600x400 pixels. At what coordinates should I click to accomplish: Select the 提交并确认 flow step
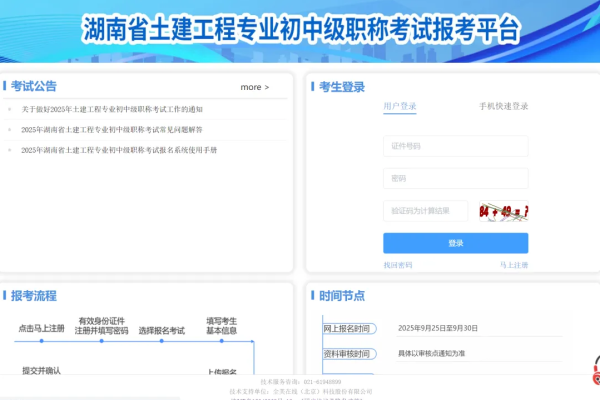(x=41, y=370)
